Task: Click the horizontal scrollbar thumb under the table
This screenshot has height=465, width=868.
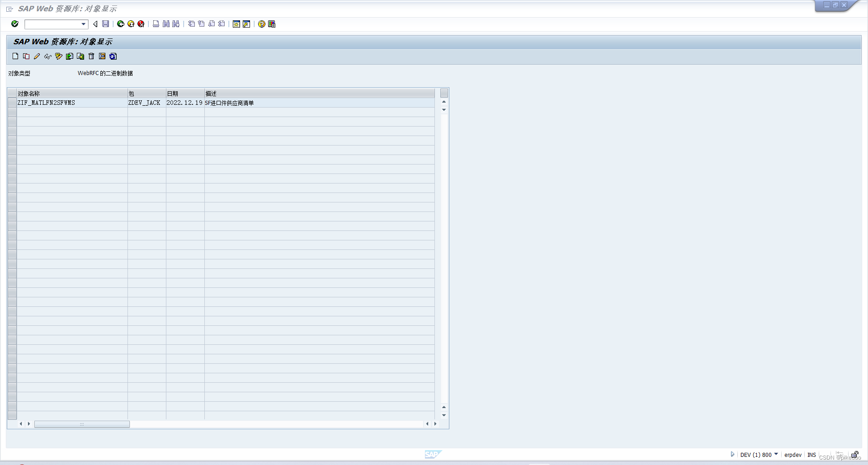Action: (x=82, y=424)
